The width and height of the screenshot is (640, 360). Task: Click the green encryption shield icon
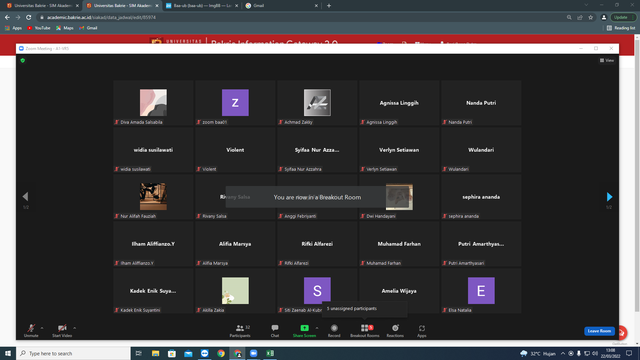pos(23,60)
